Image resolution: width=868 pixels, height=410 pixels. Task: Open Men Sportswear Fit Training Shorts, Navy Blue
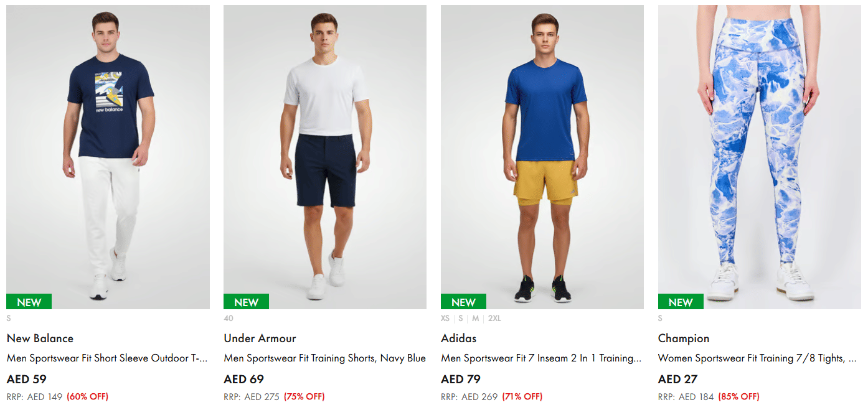click(x=324, y=358)
